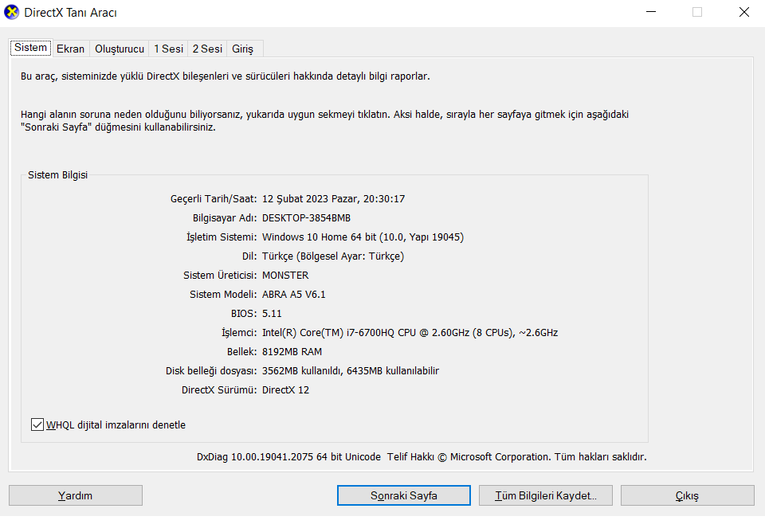Click the page file value 3562MB kullanıldı
The image size is (765, 532).
303,370
